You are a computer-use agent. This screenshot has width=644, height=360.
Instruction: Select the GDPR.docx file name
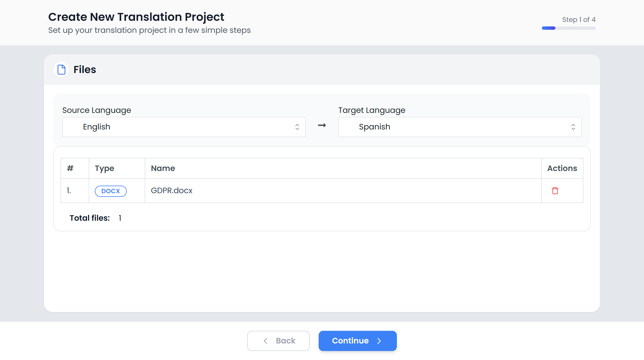click(171, 190)
